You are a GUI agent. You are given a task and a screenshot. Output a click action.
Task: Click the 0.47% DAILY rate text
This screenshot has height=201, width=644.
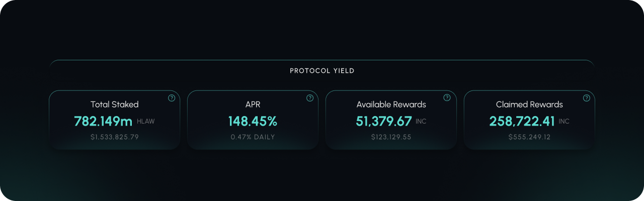pyautogui.click(x=253, y=137)
